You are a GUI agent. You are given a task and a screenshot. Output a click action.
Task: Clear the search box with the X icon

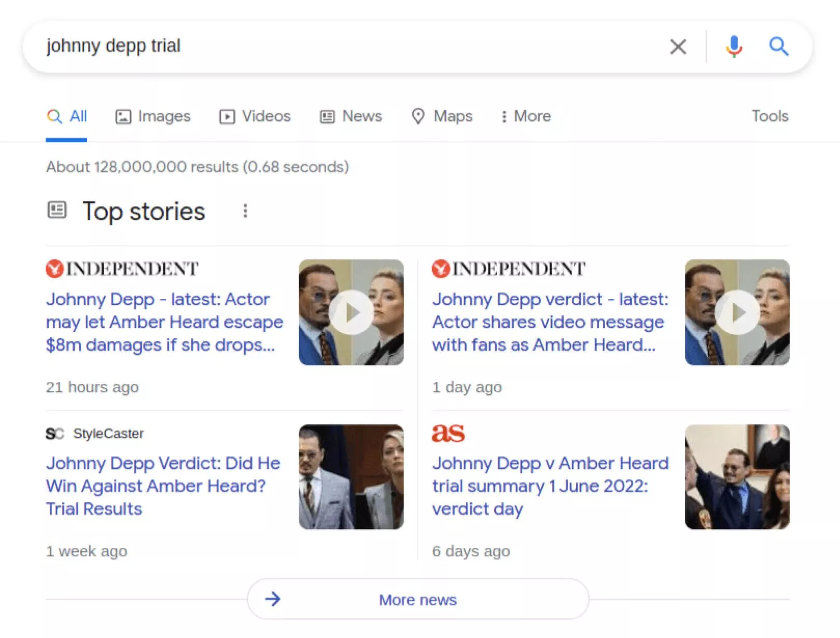[678, 47]
